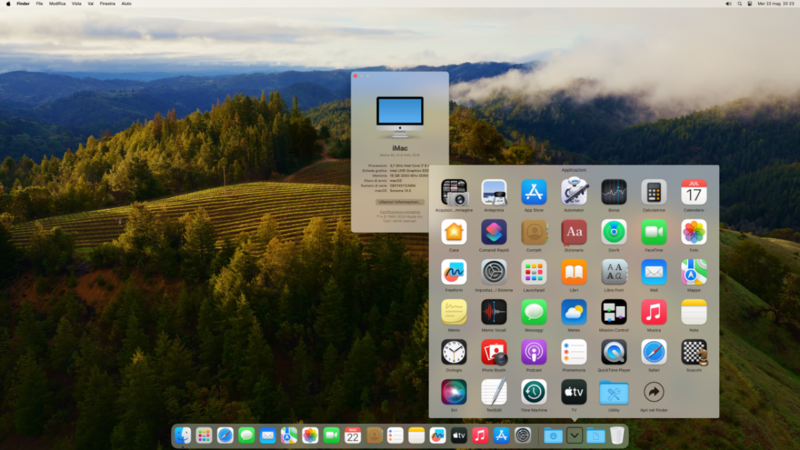Viewport: 800px width, 450px height.
Task: Open the Scacchi chess app
Action: 694,352
